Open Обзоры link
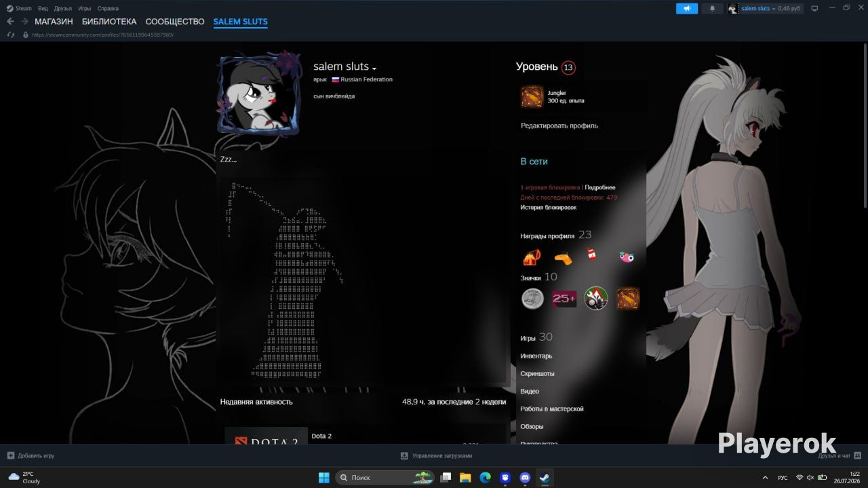Screen dimensions: 868x488 click(x=532, y=426)
